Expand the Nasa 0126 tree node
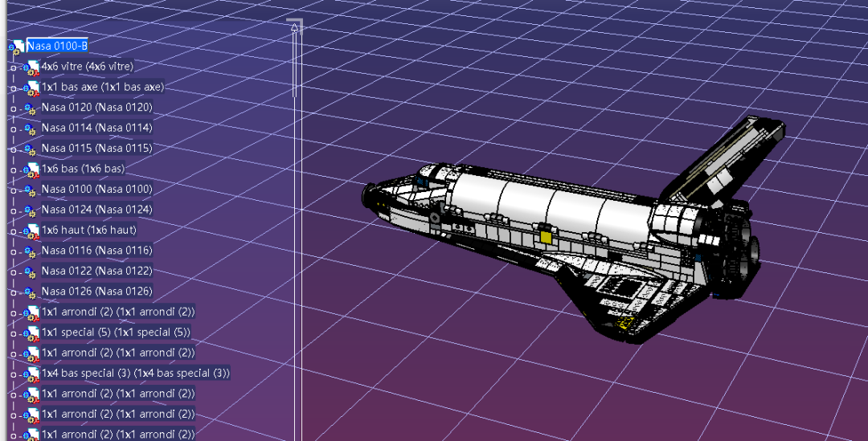868x441 pixels. coord(14,293)
